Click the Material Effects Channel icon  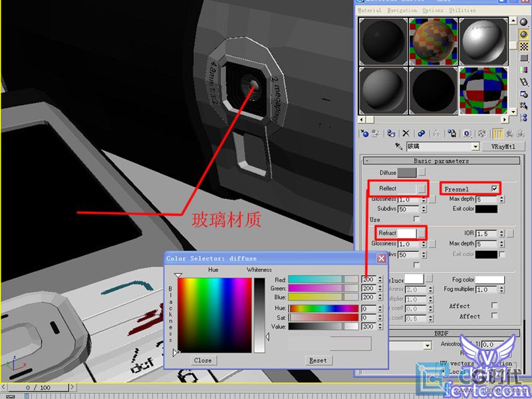(x=467, y=134)
